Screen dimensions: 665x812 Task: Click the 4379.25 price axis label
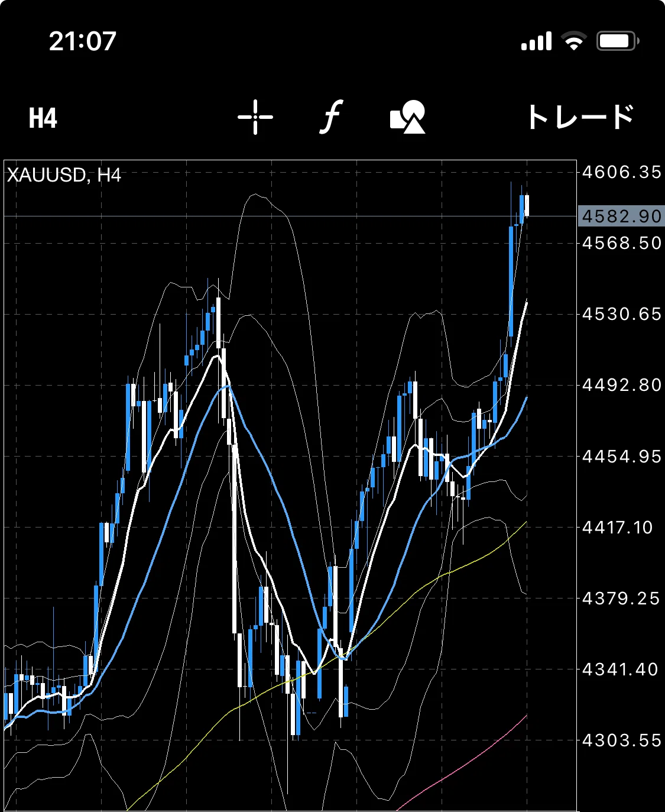(621, 599)
